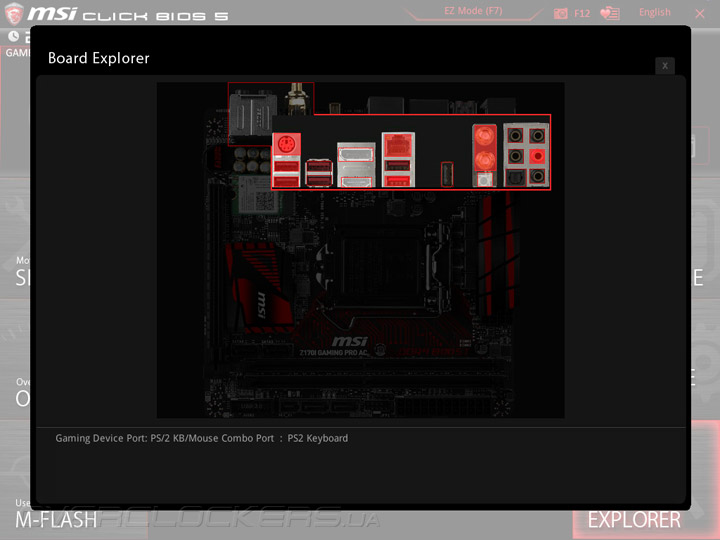Switch to EZ Mode (F7)
Image resolution: width=720 pixels, height=540 pixels.
point(473,11)
